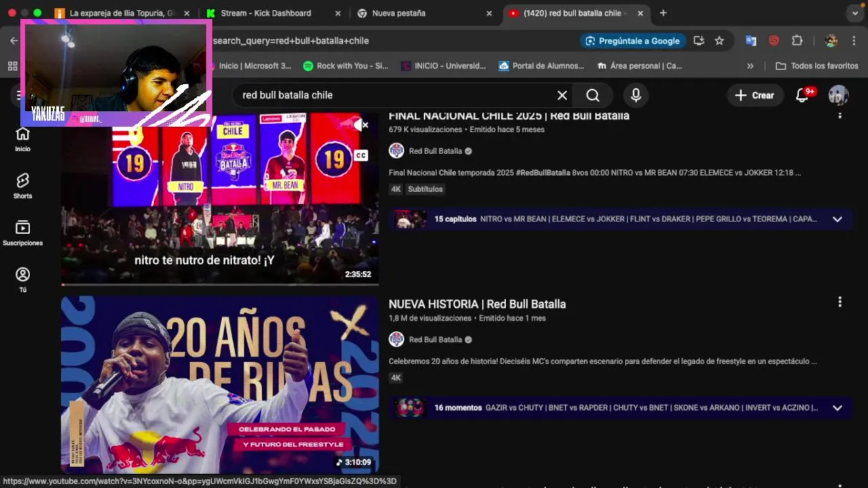Close the Kick Dashboard tab
This screenshot has width=868, height=488.
point(338,13)
